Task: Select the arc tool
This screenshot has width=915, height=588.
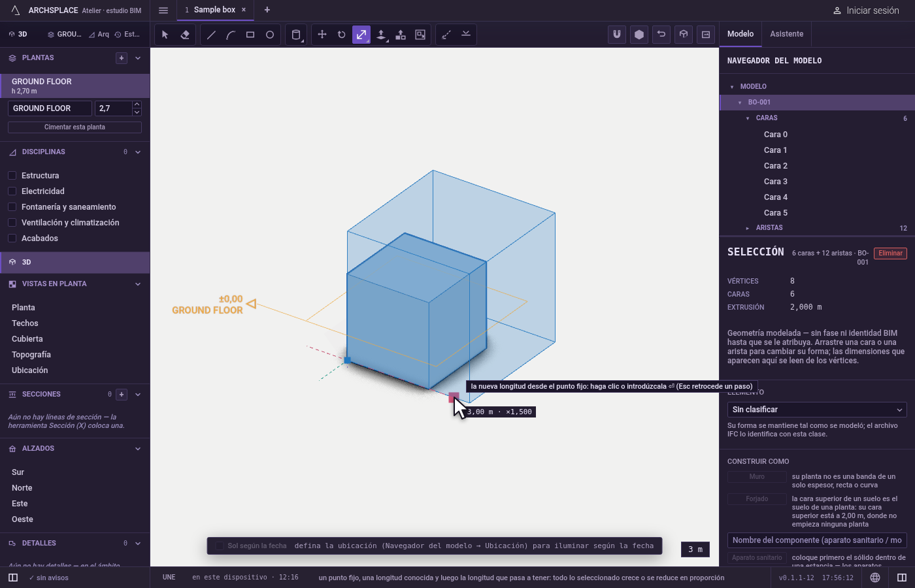Action: [231, 35]
